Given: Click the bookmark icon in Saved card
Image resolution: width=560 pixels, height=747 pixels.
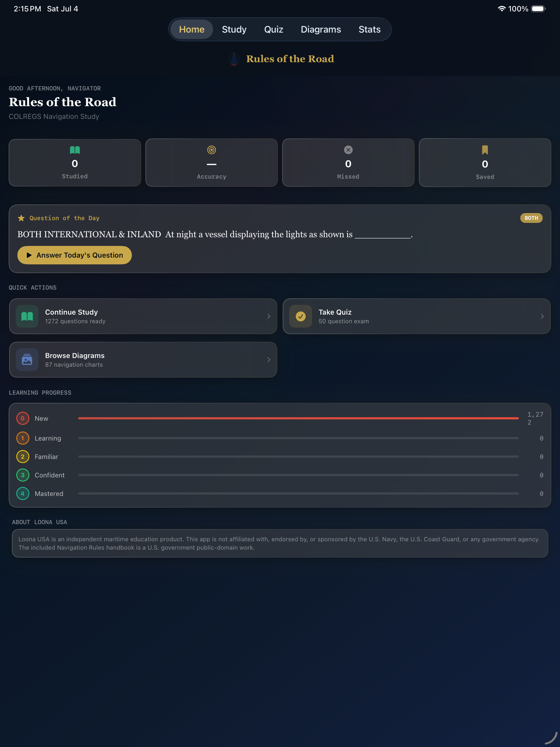Looking at the screenshot, I should [x=485, y=150].
